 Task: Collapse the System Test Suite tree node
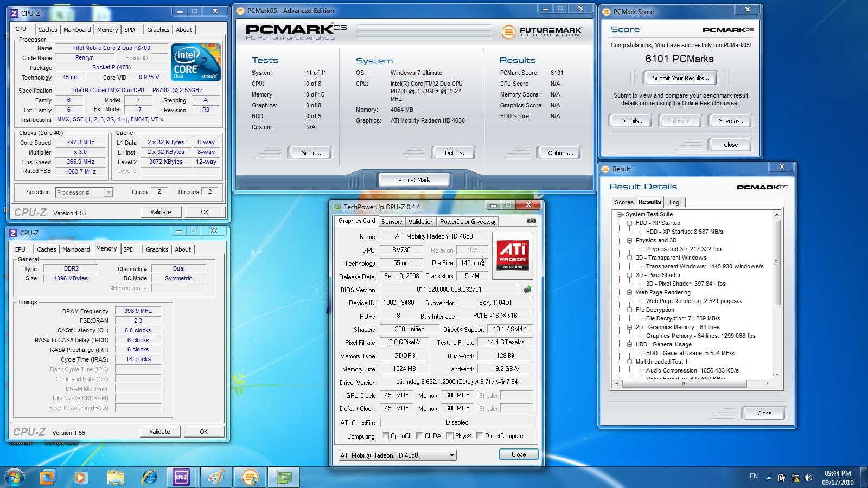(620, 214)
